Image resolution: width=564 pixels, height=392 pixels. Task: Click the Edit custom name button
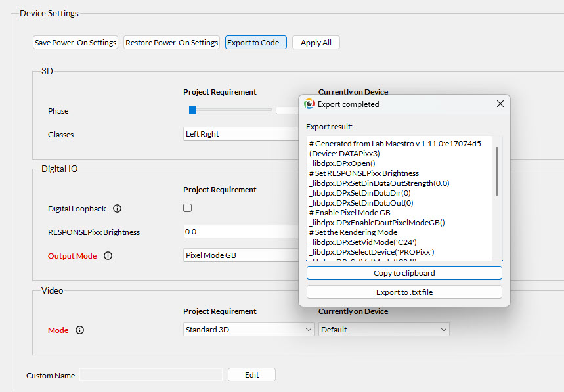tap(251, 375)
